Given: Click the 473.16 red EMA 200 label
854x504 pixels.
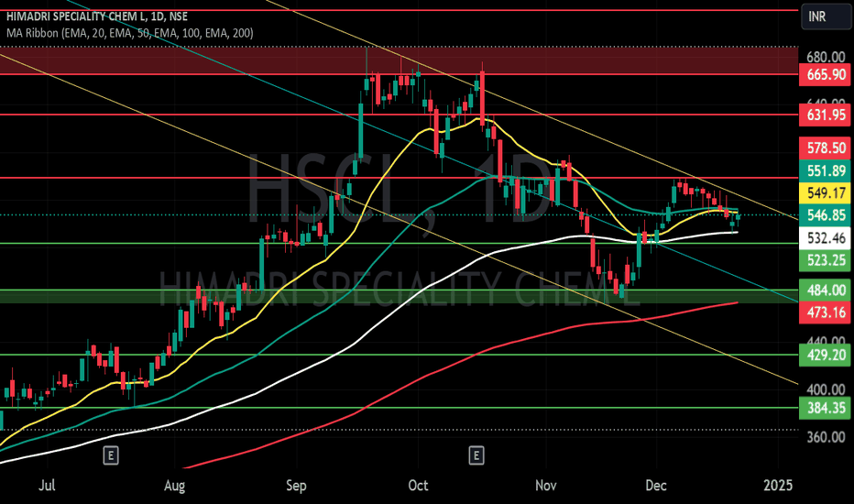Looking at the screenshot, I should click(826, 312).
